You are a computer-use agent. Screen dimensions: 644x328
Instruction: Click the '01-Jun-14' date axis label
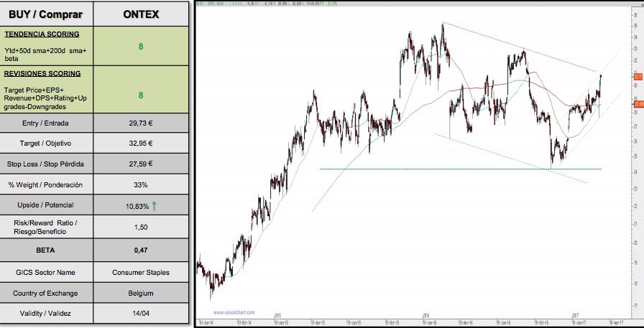coord(206,323)
